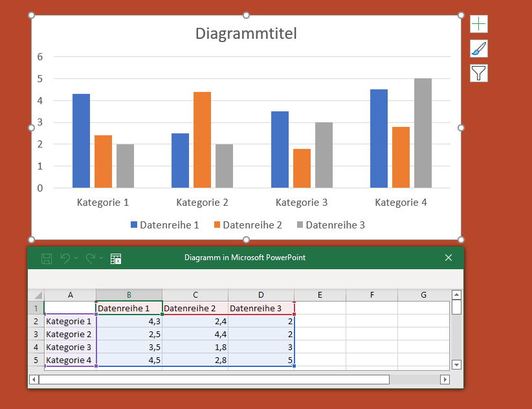Viewport: 532px width, 409px height.
Task: Open Chart Elements with the green plus icon
Action: [x=478, y=24]
